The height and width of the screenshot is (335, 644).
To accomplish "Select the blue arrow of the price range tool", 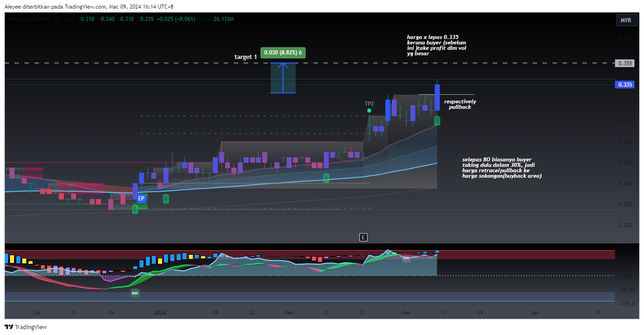I will tap(283, 78).
